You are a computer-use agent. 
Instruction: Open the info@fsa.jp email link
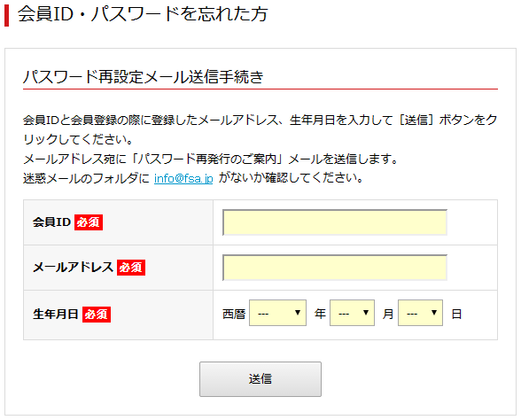pos(183,178)
